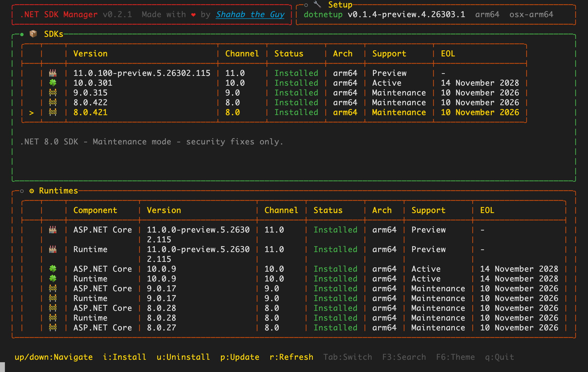Click the p:Update shortcut

click(x=240, y=357)
